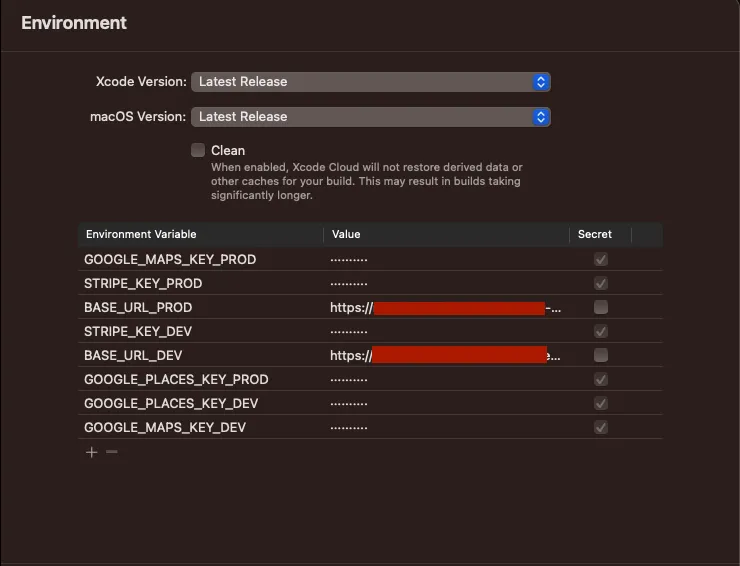Open the macOS Version dropdown

point(370,117)
